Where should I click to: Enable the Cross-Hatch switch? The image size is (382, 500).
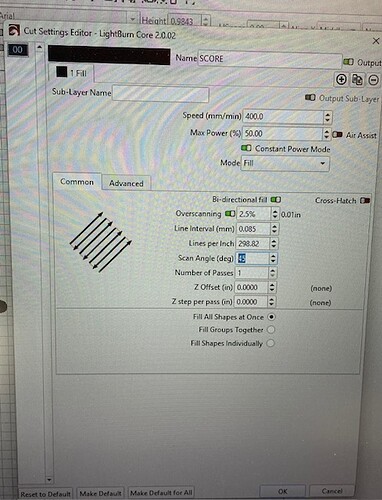[x=365, y=200]
